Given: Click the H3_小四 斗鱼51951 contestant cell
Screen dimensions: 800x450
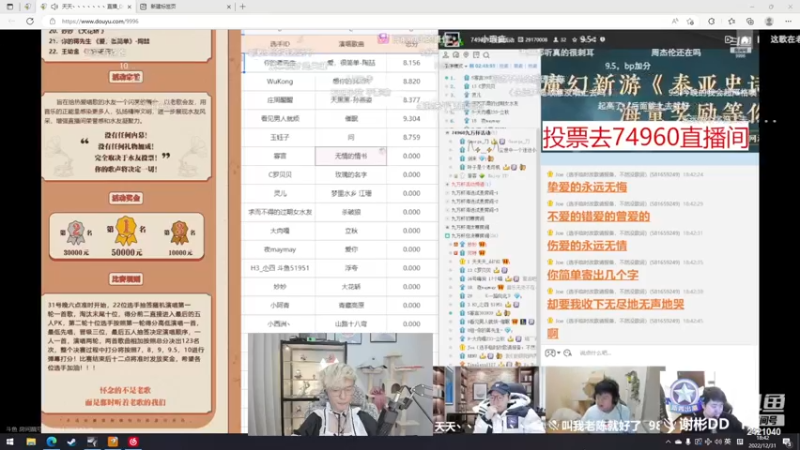Looking at the screenshot, I should [280, 268].
